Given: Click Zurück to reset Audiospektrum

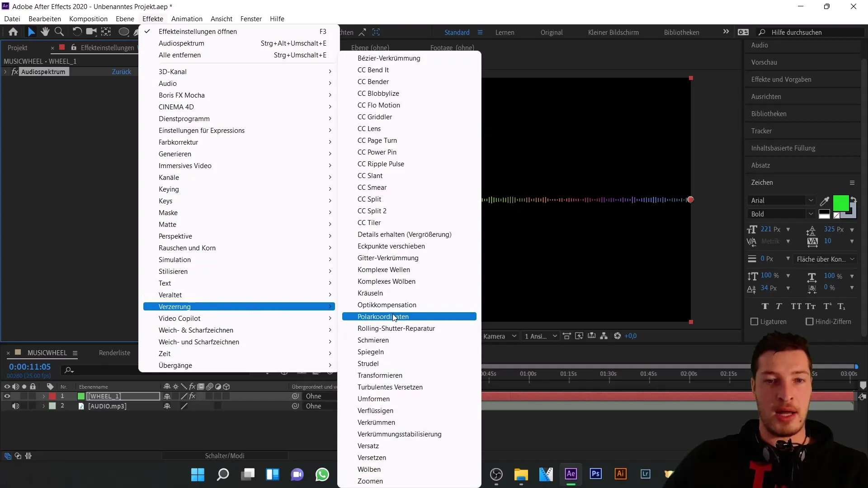Looking at the screenshot, I should tap(121, 72).
